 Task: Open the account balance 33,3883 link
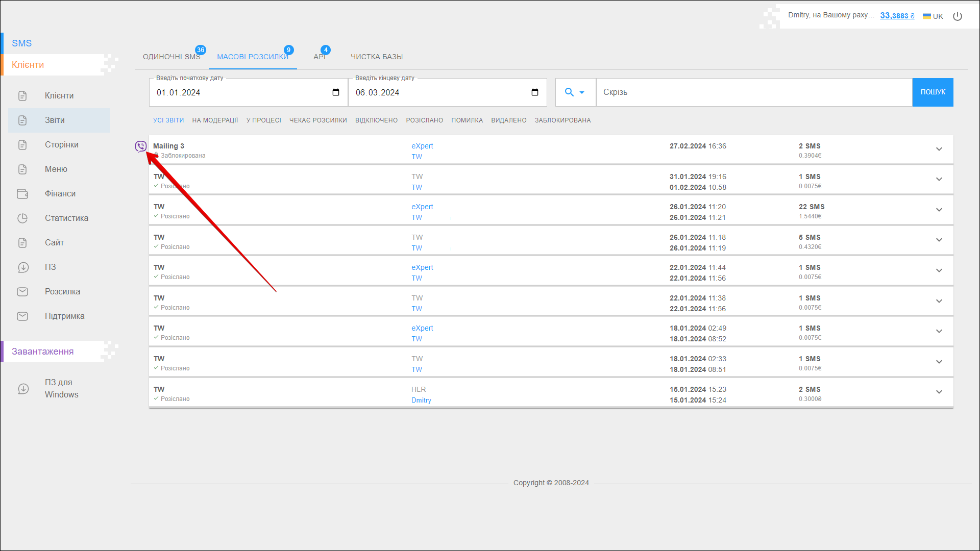click(897, 16)
